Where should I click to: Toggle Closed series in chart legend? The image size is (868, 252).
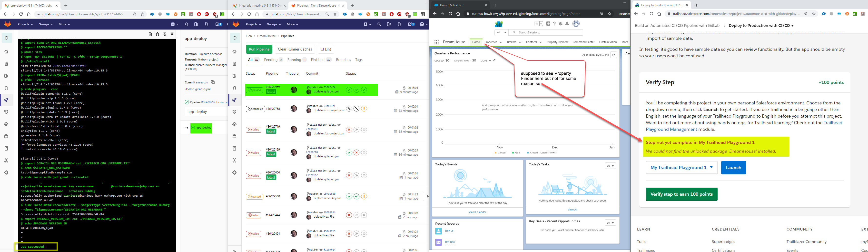tap(500, 153)
